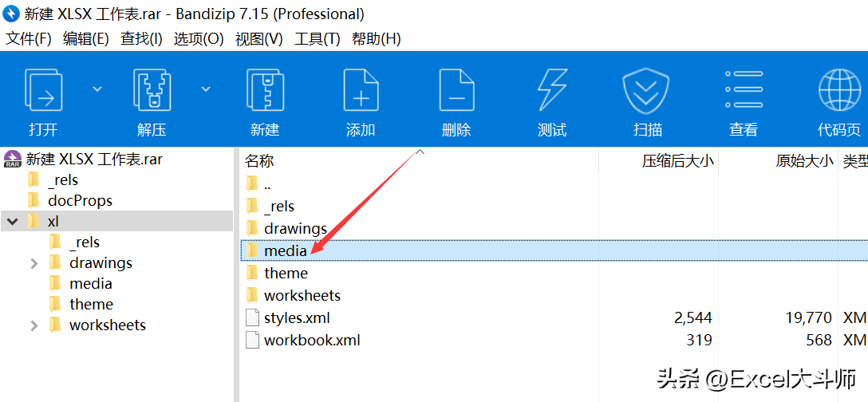The width and height of the screenshot is (868, 402).
Task: Click the Scan (扫描) shield icon
Action: click(x=648, y=92)
